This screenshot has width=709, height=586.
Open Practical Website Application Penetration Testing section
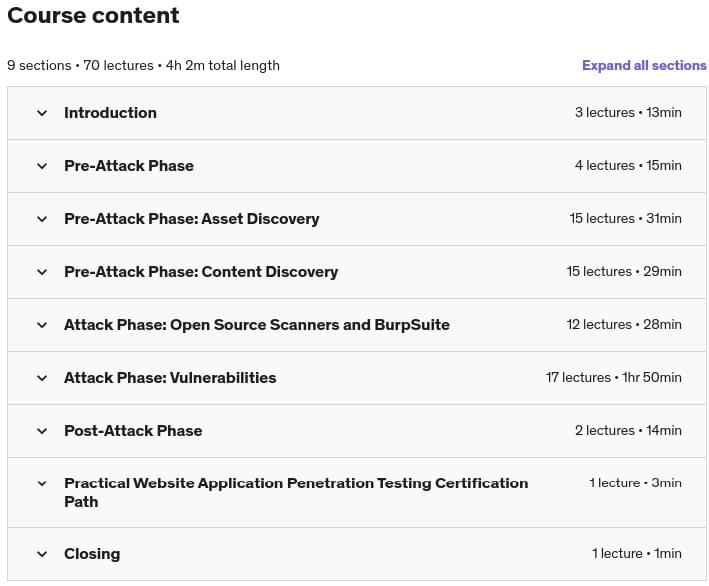click(x=296, y=492)
